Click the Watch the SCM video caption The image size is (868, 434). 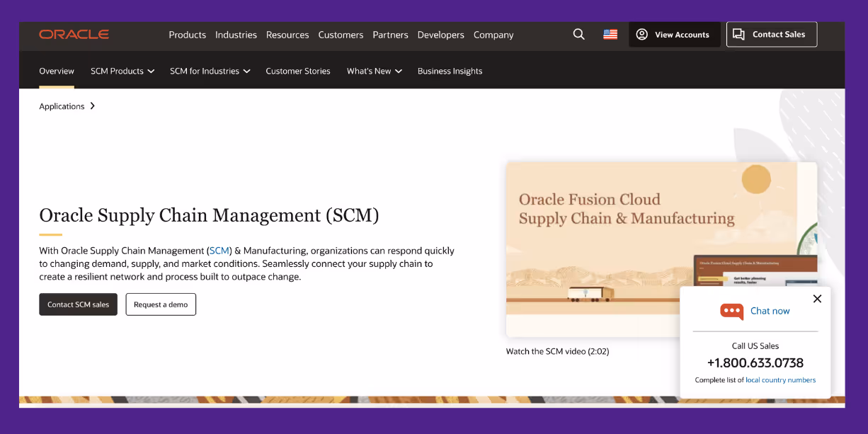pyautogui.click(x=557, y=351)
